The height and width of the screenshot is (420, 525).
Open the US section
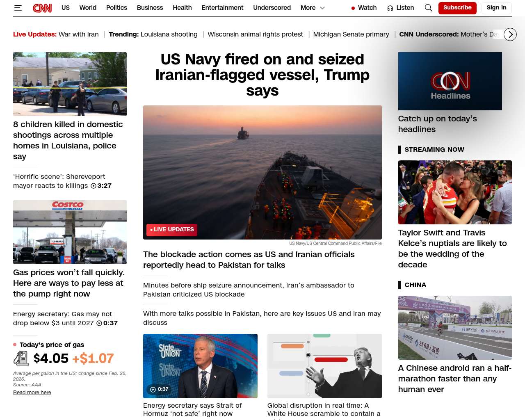(x=66, y=8)
